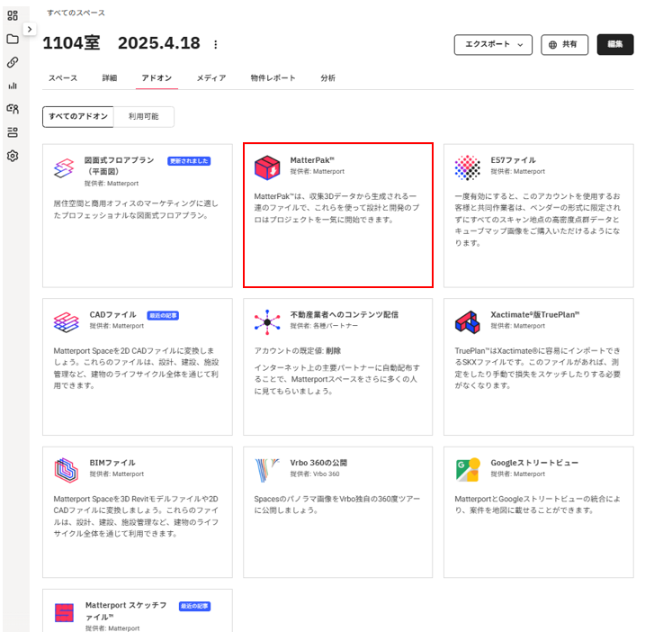The image size is (672, 641).
Task: Expand the sidebar with the chevron arrow
Action: 29,29
